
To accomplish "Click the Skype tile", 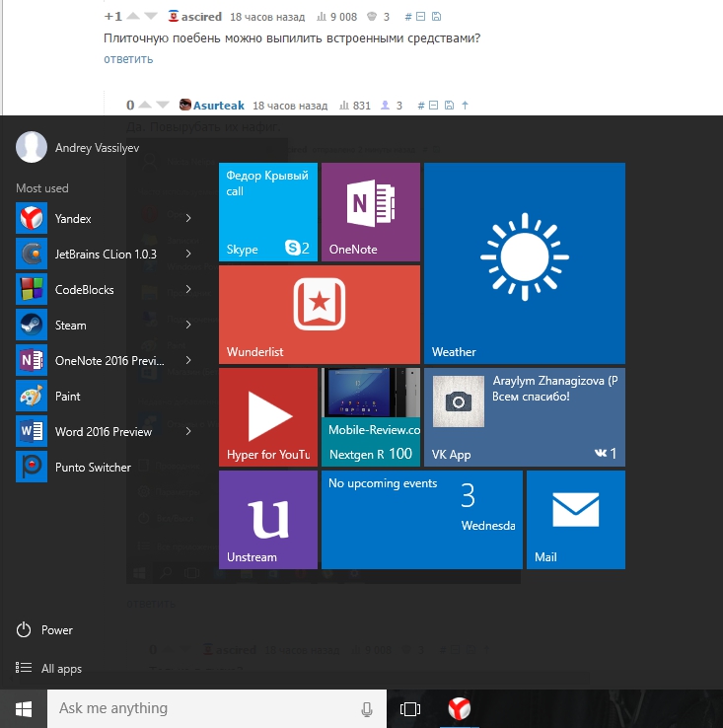I will pyautogui.click(x=267, y=211).
